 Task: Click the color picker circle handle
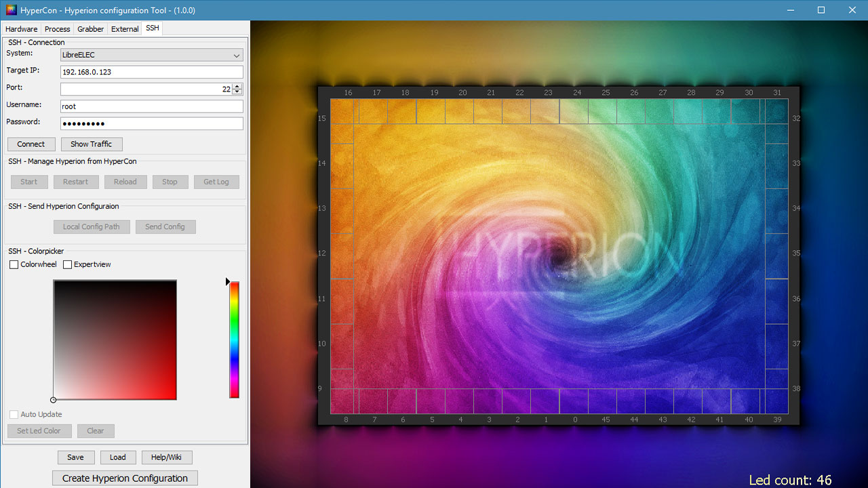pos(54,400)
